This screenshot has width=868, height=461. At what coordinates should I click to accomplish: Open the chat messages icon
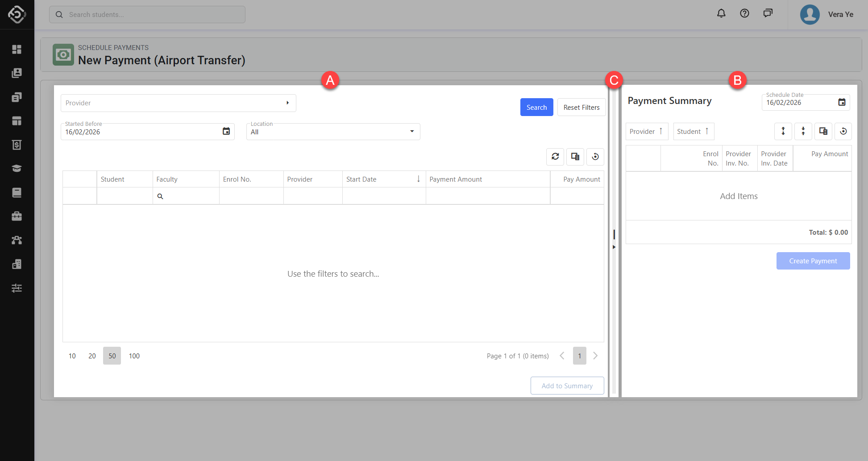pyautogui.click(x=768, y=13)
